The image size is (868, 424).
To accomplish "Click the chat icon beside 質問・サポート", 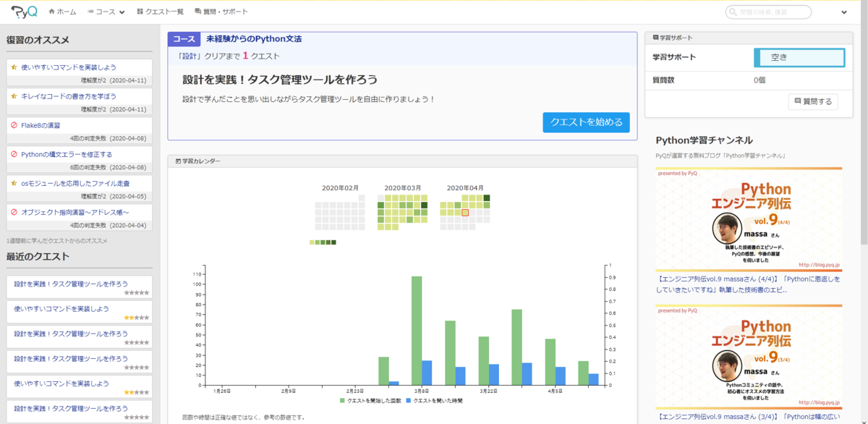I will coord(198,12).
